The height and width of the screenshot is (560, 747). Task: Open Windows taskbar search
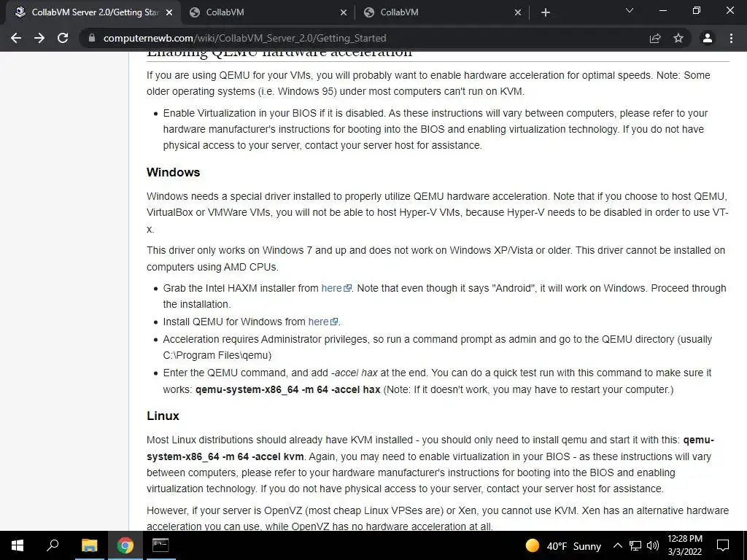pos(53,545)
